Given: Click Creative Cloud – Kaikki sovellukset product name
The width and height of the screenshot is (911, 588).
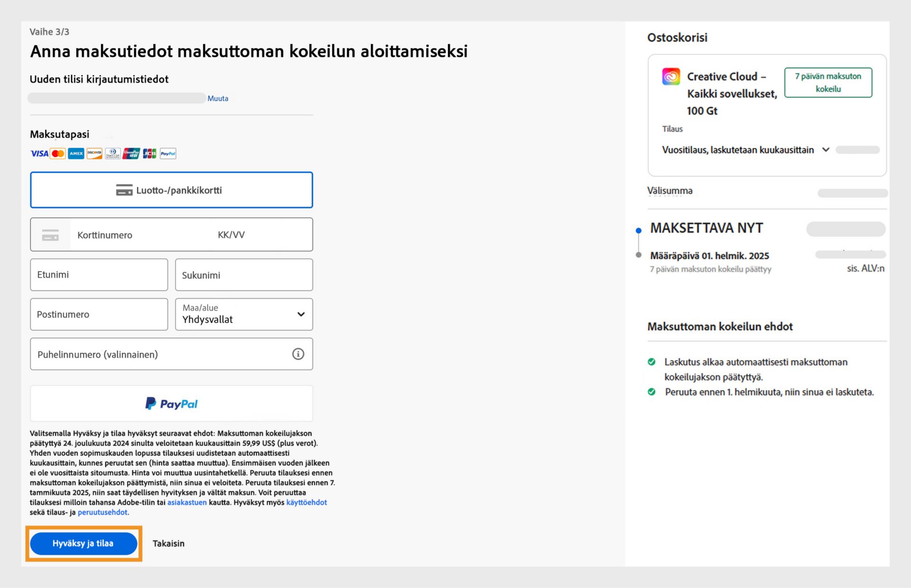Looking at the screenshot, I should tap(732, 93).
